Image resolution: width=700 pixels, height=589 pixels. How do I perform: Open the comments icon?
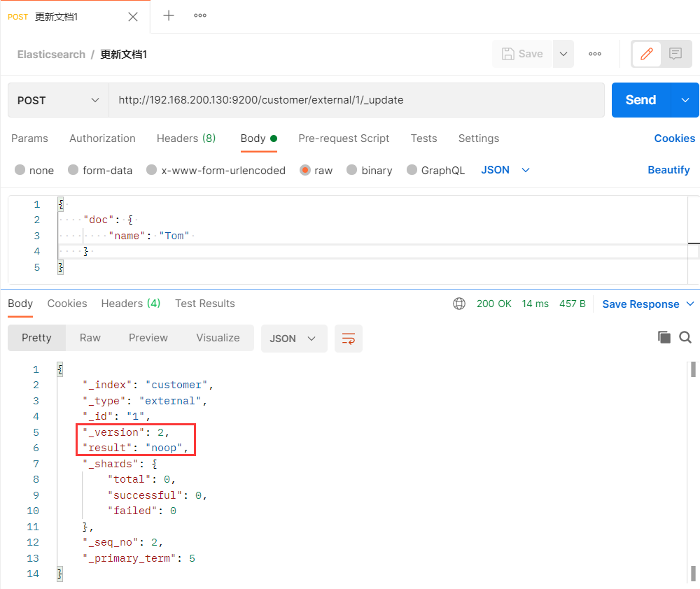(x=675, y=54)
